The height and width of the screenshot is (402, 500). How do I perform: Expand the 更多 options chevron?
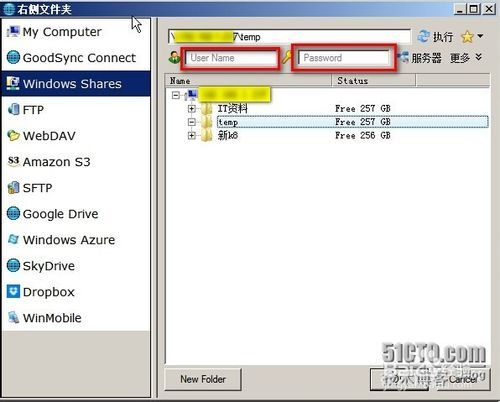point(479,57)
